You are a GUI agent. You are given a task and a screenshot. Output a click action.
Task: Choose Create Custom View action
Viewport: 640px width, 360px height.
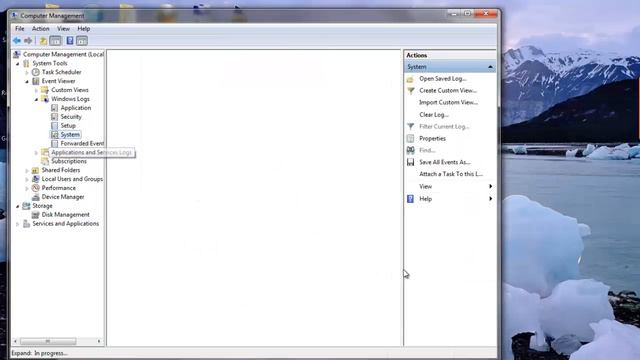click(448, 91)
